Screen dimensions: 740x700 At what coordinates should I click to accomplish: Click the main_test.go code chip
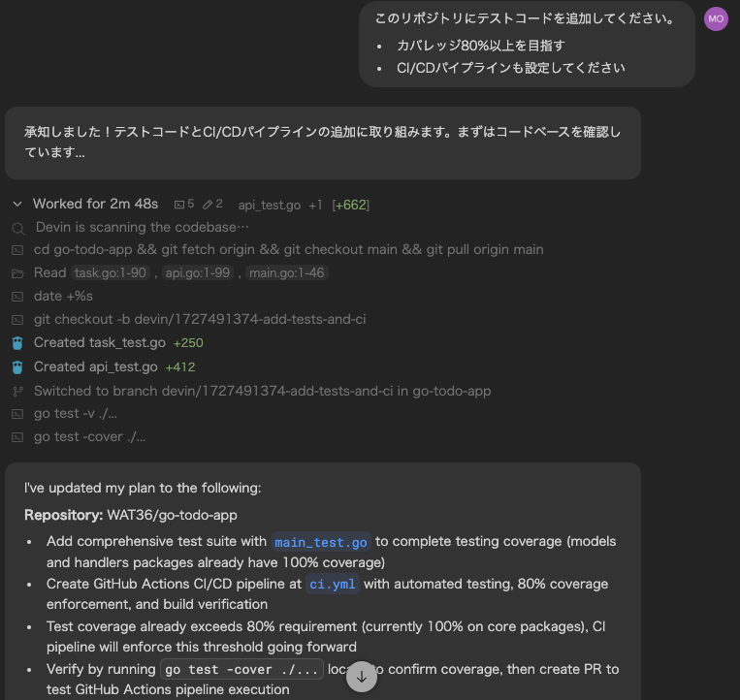(321, 542)
